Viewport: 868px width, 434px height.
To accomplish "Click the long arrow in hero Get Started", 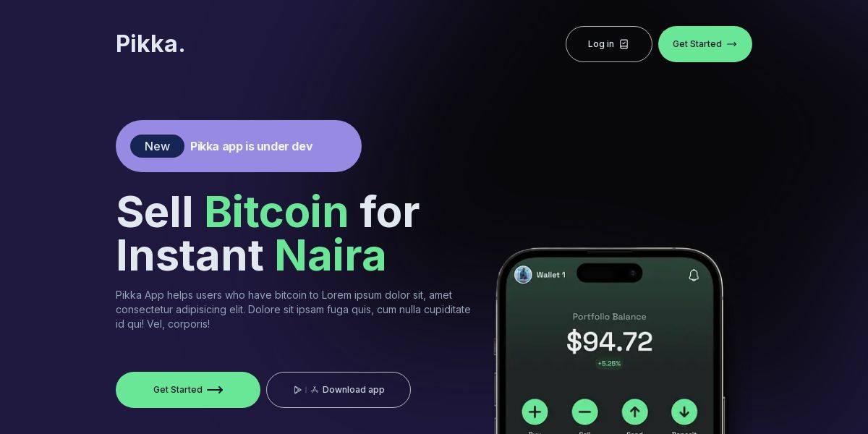I will tap(215, 390).
